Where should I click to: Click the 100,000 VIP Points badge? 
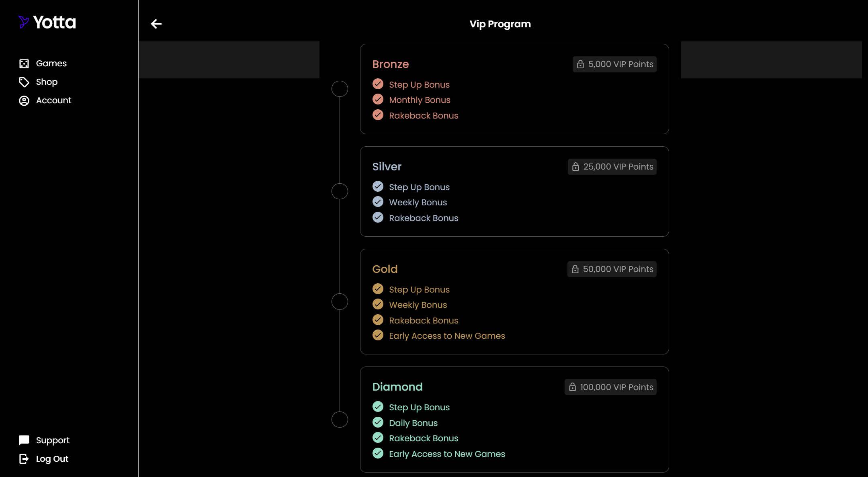click(x=610, y=387)
